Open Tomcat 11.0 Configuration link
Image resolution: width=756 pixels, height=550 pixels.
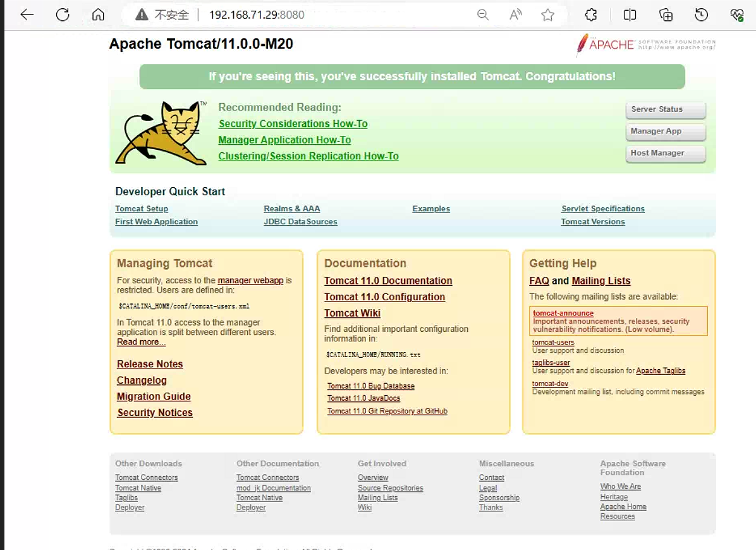point(385,297)
